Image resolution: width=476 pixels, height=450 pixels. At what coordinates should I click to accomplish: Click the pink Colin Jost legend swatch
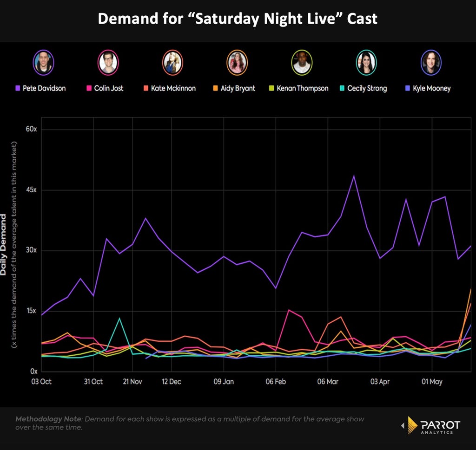pyautogui.click(x=89, y=88)
